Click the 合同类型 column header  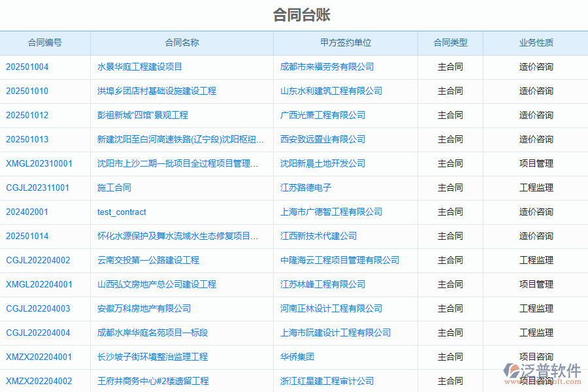click(450, 42)
